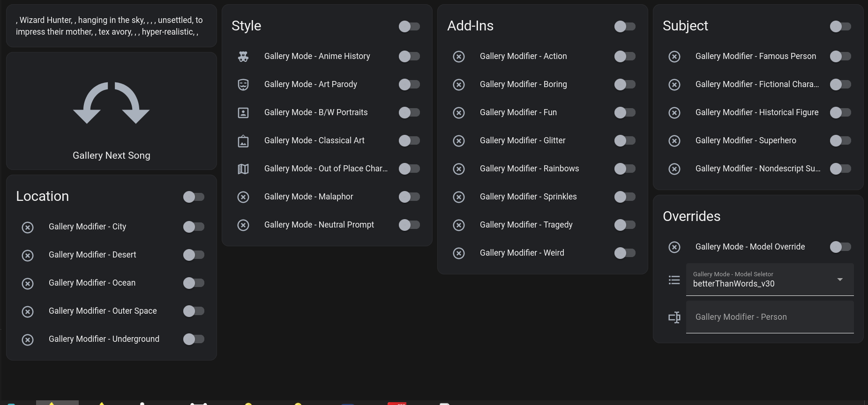Viewport: 868px width, 405px height.
Task: Click the Gallery Next Song arrows icon
Action: point(111,103)
